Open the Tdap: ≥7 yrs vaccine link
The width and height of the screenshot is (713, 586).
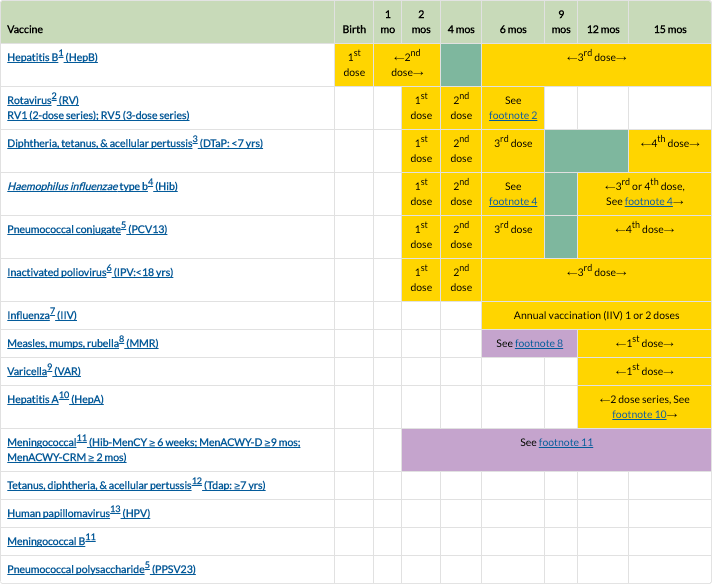(136, 486)
